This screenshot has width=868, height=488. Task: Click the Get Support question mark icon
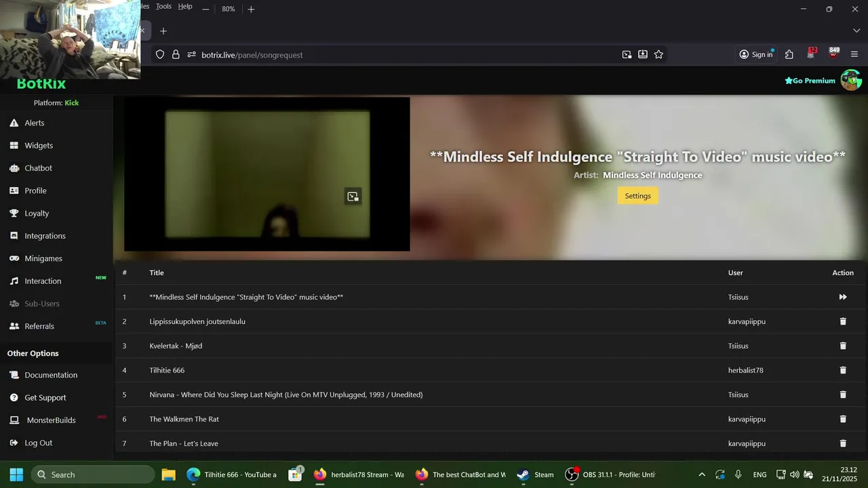pyautogui.click(x=14, y=397)
